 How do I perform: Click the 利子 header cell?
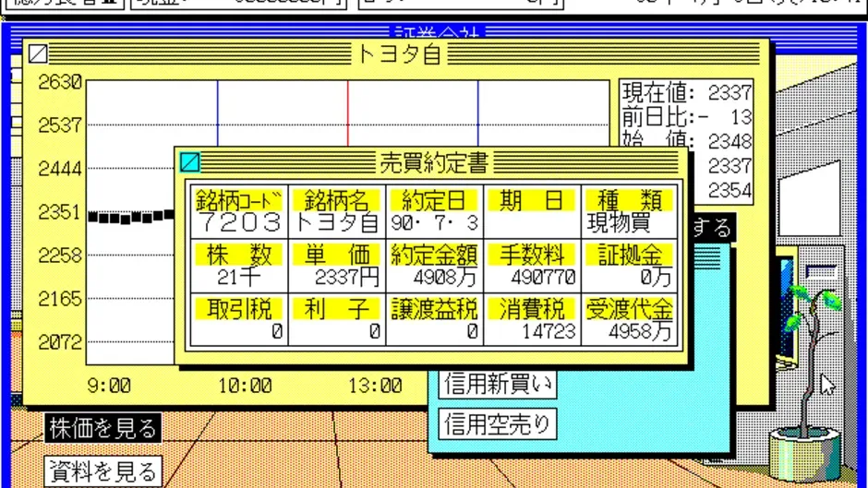336,309
